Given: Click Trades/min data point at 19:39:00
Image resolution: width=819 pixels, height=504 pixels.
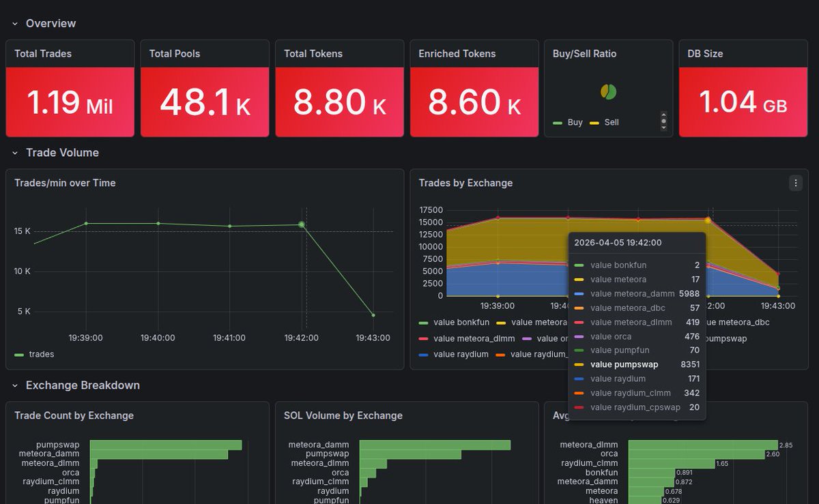Looking at the screenshot, I should tap(86, 223).
